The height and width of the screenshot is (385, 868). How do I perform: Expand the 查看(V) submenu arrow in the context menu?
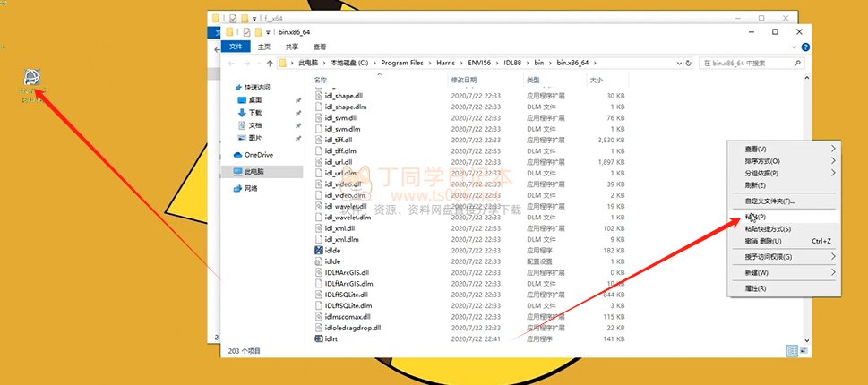coord(833,149)
